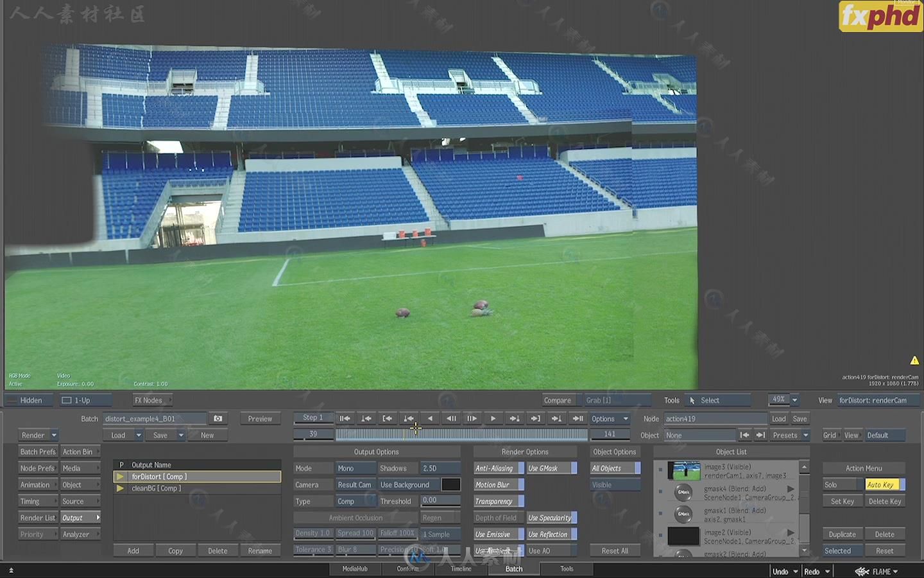The height and width of the screenshot is (578, 924).
Task: Toggle Transparency render option
Action: [x=499, y=502]
